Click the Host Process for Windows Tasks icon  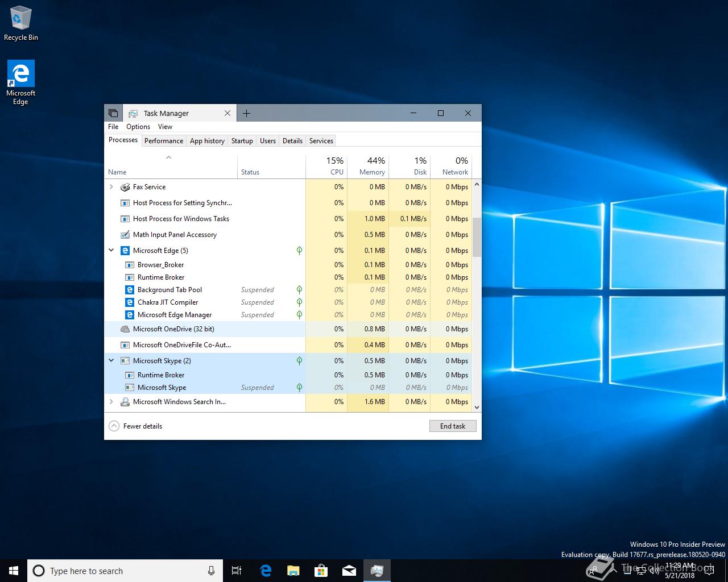125,219
